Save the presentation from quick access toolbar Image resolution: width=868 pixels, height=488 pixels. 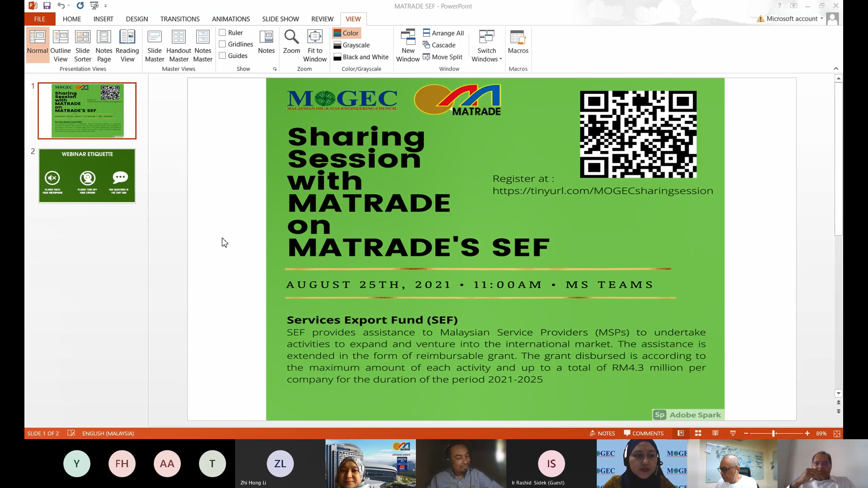47,6
